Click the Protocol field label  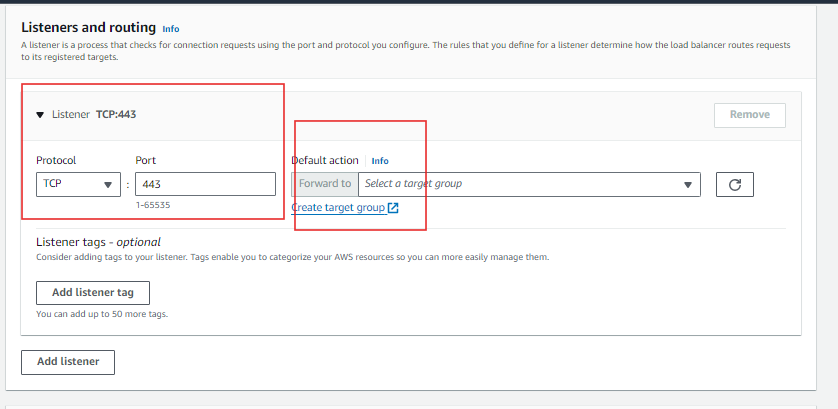pyautogui.click(x=56, y=160)
